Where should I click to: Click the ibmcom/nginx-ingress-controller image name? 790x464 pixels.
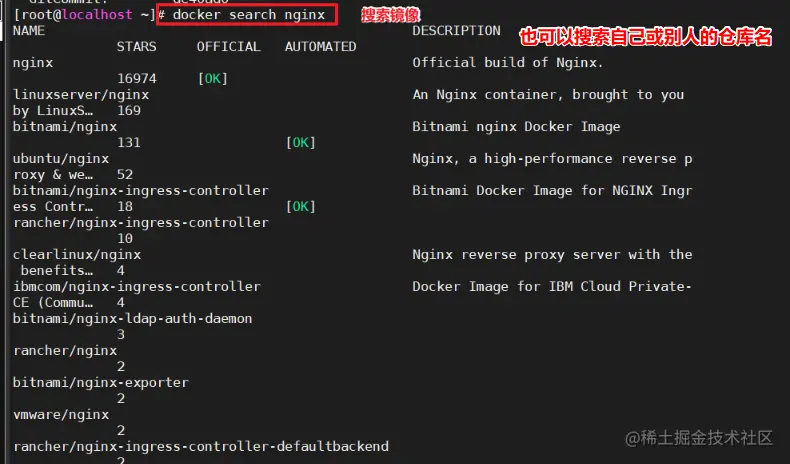click(x=137, y=287)
